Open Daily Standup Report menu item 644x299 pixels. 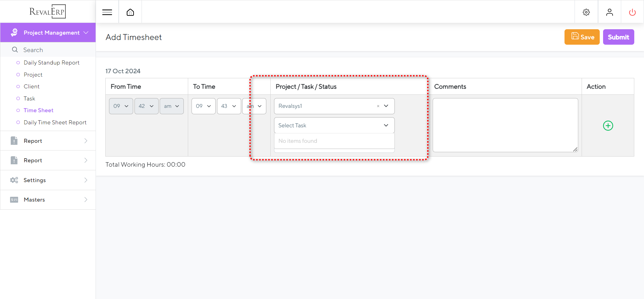(51, 62)
